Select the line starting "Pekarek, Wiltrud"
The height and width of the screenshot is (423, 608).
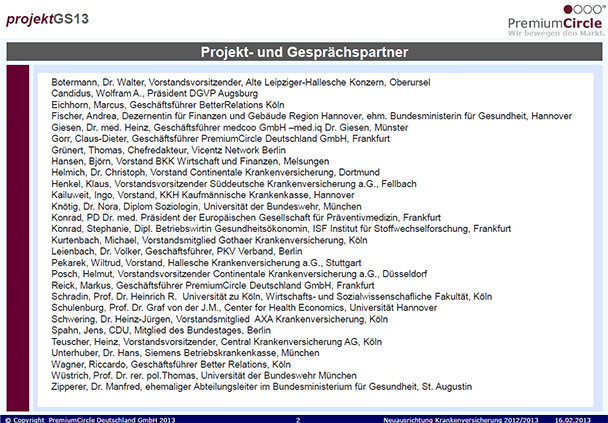point(206,263)
